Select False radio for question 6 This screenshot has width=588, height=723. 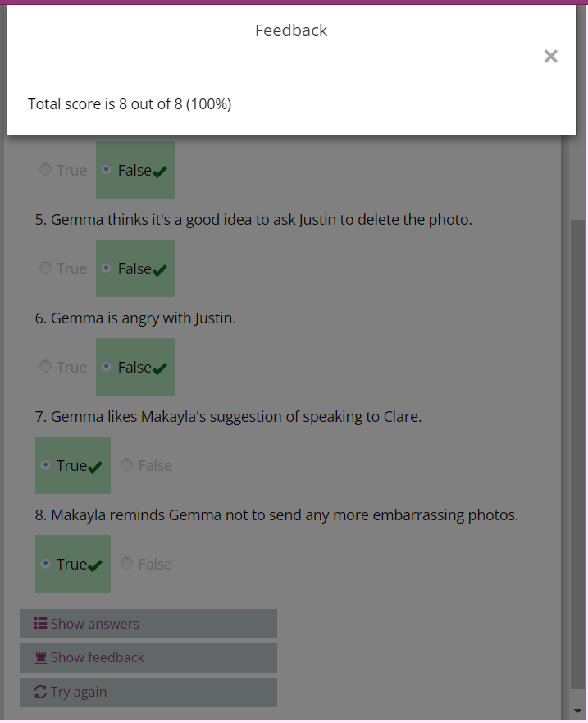106,367
